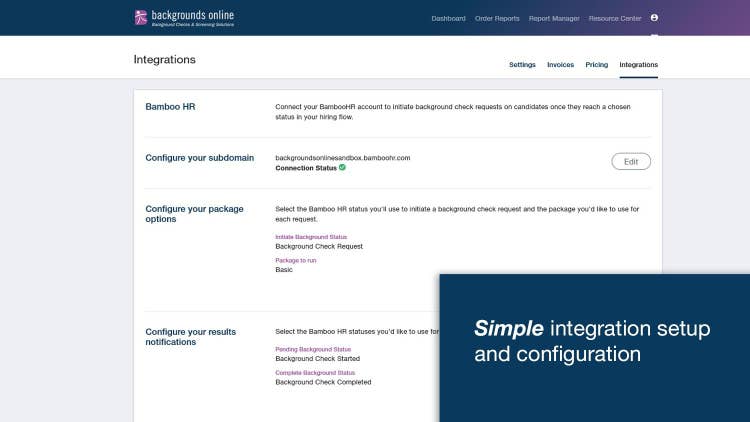Click the Bamboo HR heading
Viewport: 750px width, 422px height.
coord(170,107)
